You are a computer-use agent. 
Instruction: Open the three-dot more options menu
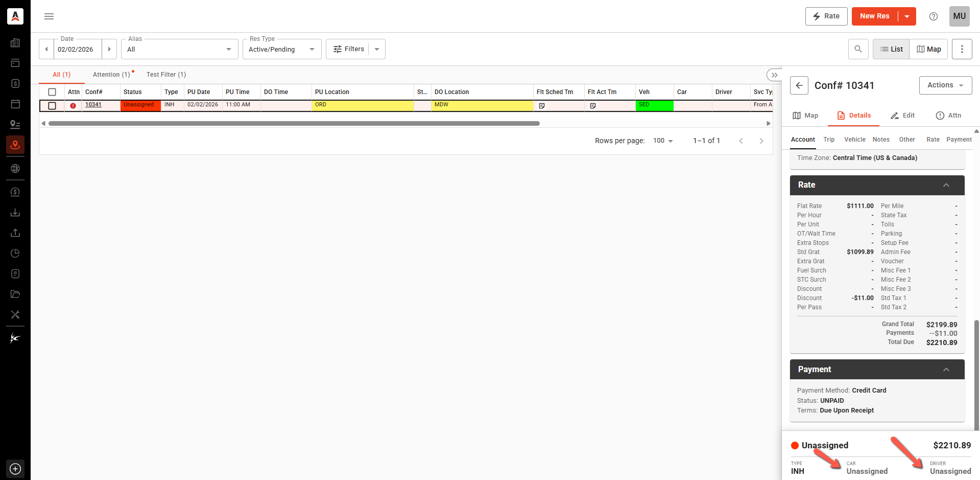[x=962, y=49]
